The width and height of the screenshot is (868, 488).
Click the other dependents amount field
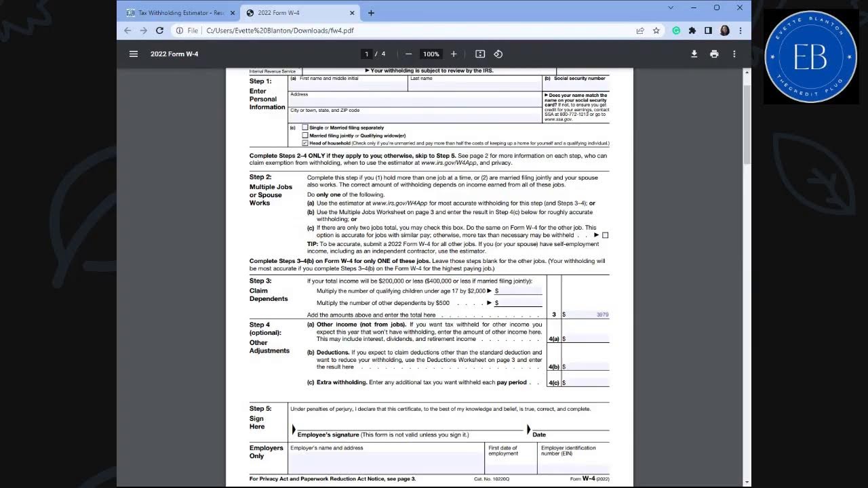520,303
